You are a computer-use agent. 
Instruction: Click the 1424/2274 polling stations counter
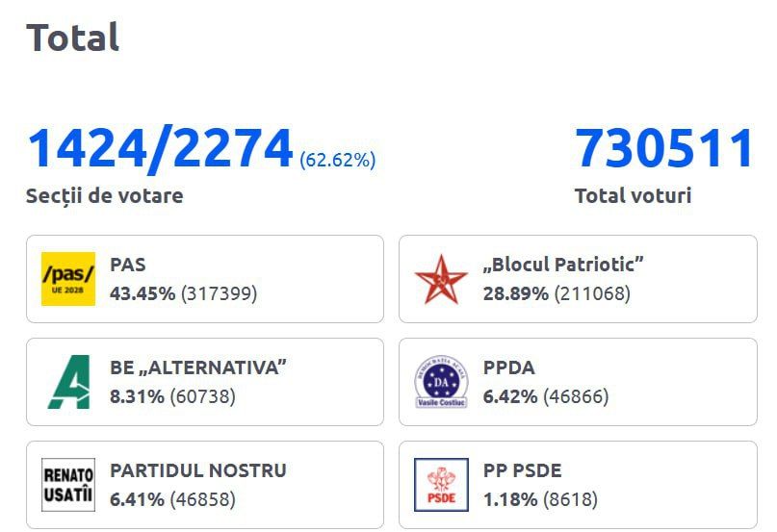point(160,148)
